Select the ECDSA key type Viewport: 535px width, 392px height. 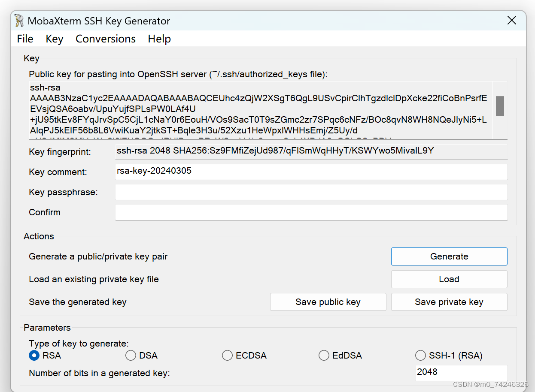[x=227, y=355]
